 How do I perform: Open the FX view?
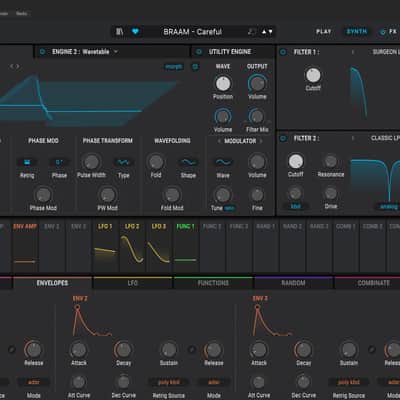click(x=393, y=32)
